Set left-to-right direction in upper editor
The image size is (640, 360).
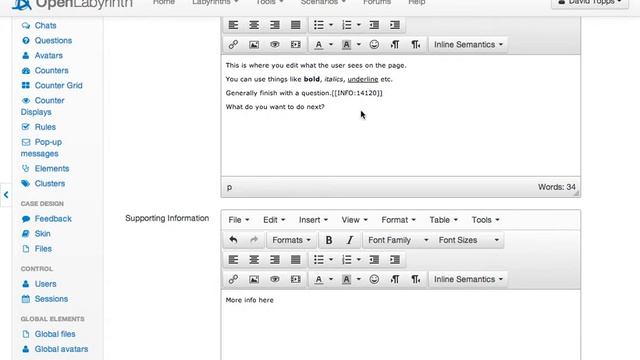click(395, 44)
